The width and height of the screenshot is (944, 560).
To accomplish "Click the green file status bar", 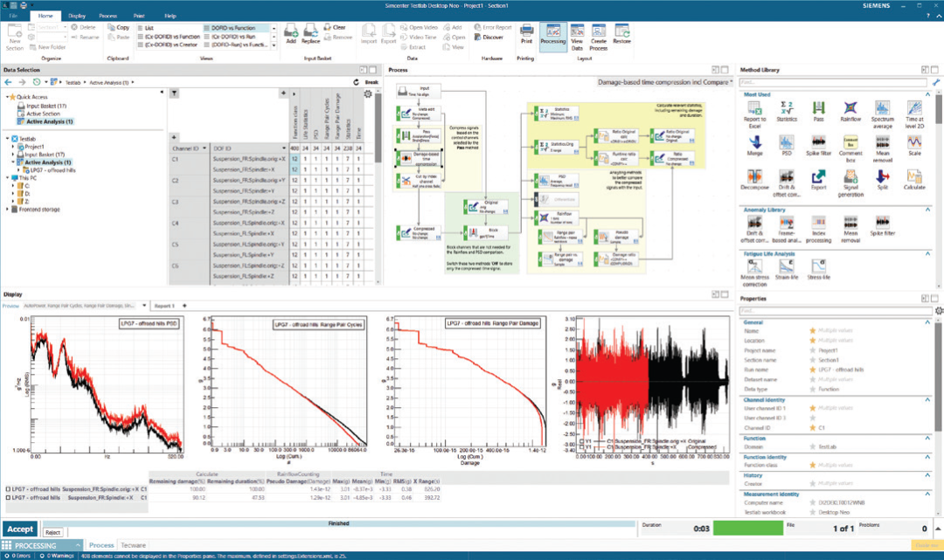I will click(x=747, y=529).
